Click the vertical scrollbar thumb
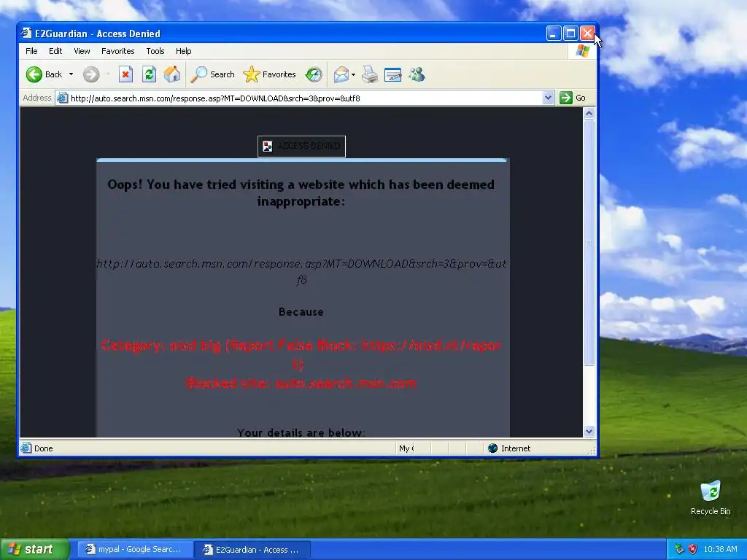 (x=589, y=242)
